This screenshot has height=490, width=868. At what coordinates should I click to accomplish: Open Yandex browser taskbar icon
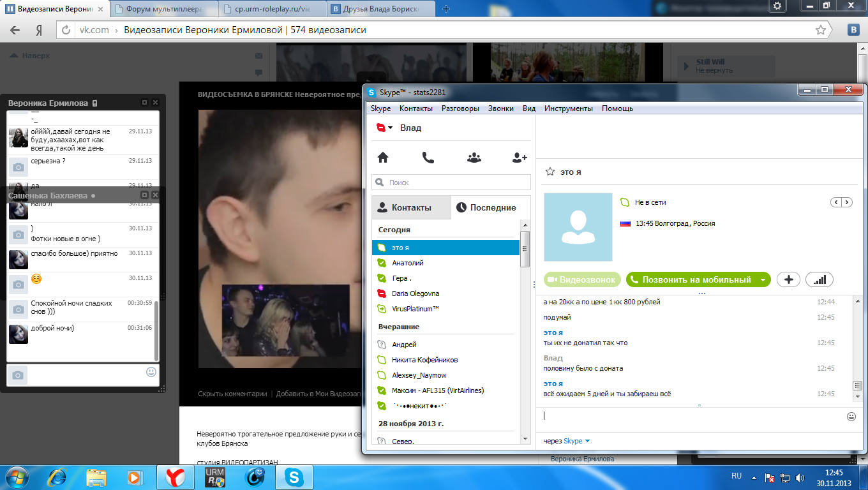tap(176, 477)
